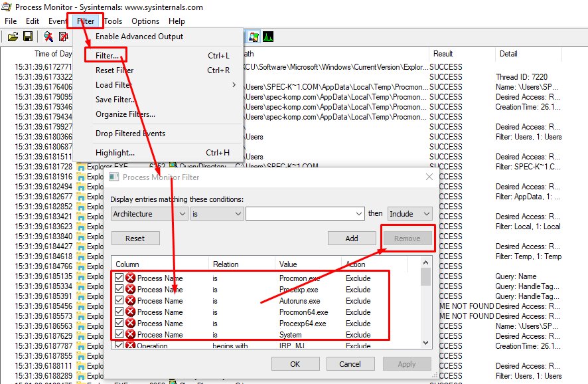Click the Open file toolbar icon

[x=13, y=37]
